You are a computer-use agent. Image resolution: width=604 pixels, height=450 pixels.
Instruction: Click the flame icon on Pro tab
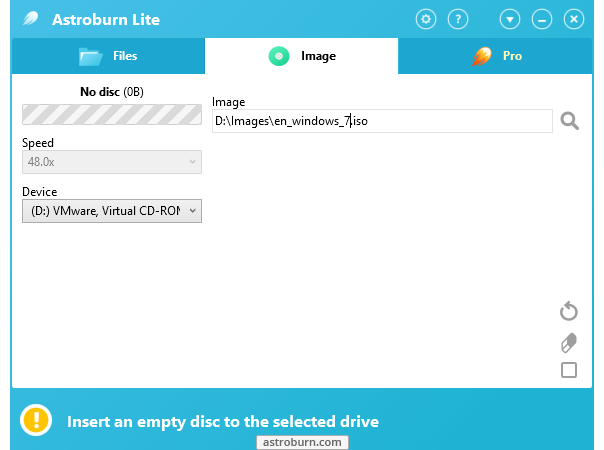click(x=482, y=56)
